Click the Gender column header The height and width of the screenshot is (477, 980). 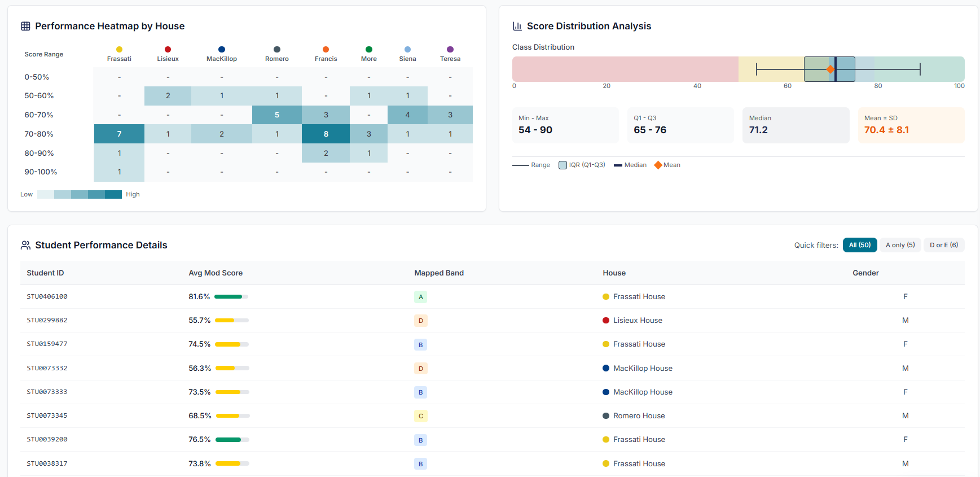[865, 273]
